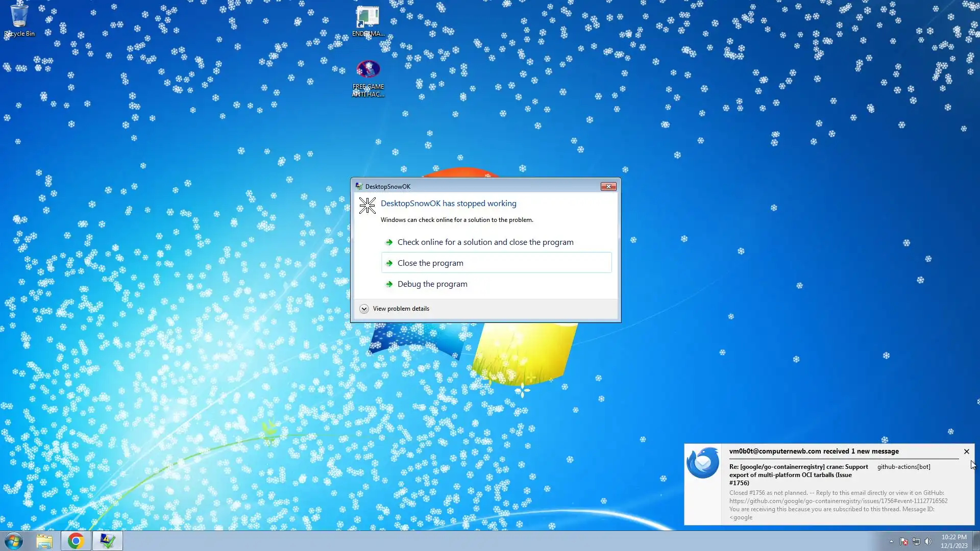Viewport: 980px width, 551px height.
Task: Dismiss the Thunderbird new message notification
Action: (966, 452)
